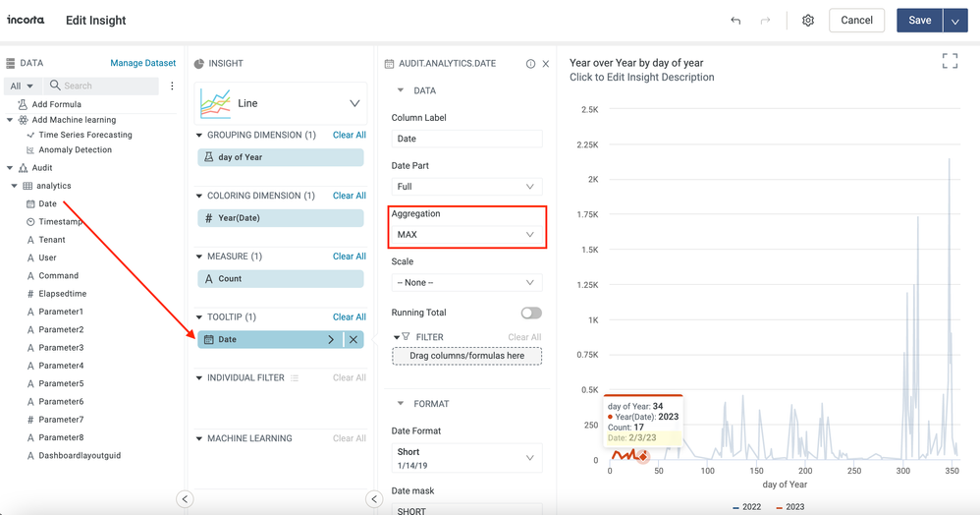The image size is (980, 515).
Task: Click the Search field in Data panel
Action: coord(100,86)
